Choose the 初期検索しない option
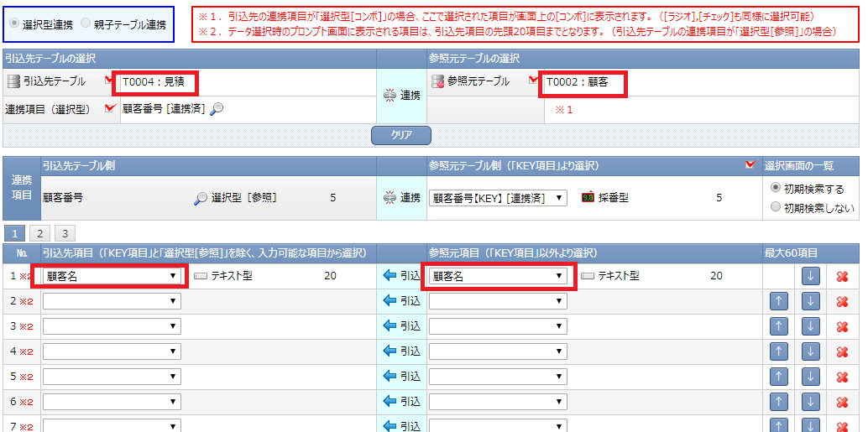 tap(776, 206)
